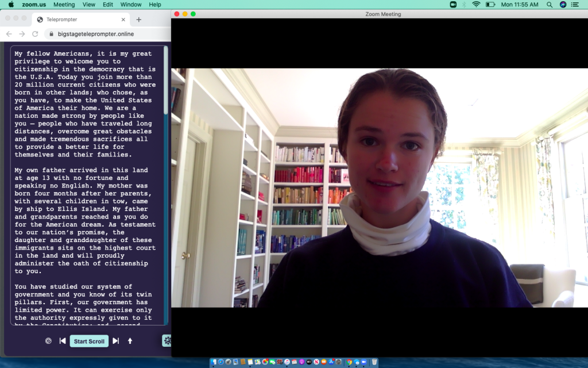Activate Siri from menu bar
588x368 pixels.
click(x=563, y=5)
